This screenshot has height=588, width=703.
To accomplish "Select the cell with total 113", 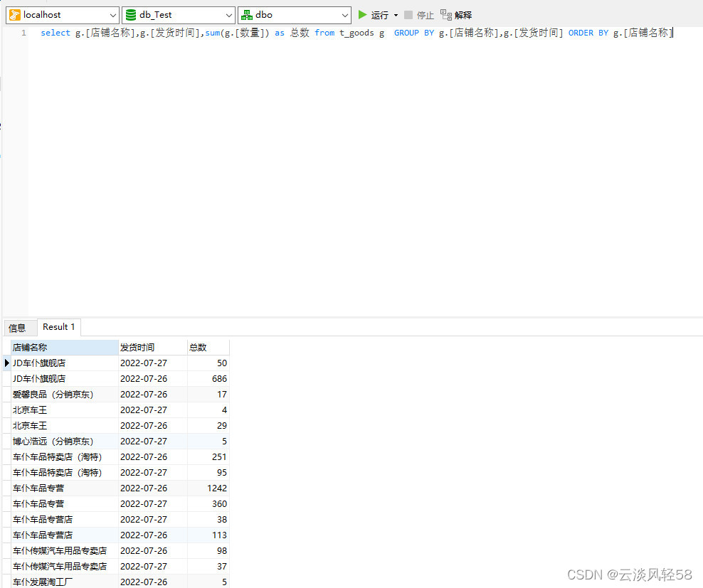I will [208, 535].
